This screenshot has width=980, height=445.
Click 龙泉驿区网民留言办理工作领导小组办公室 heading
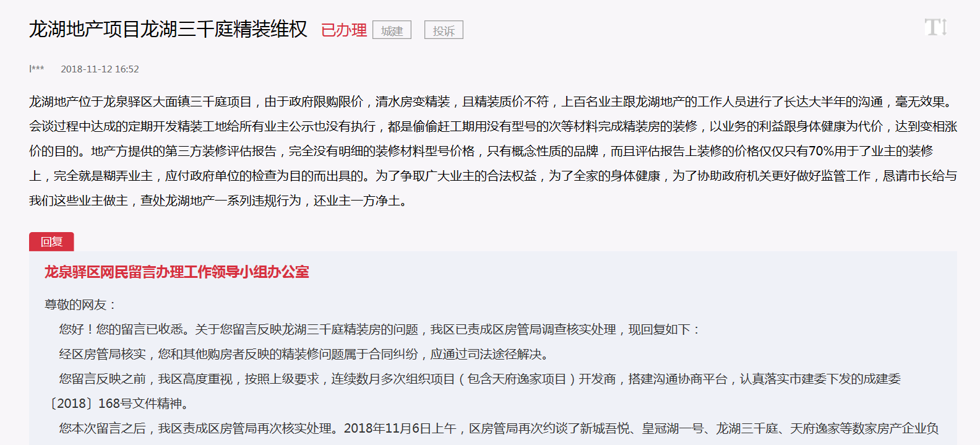[177, 272]
